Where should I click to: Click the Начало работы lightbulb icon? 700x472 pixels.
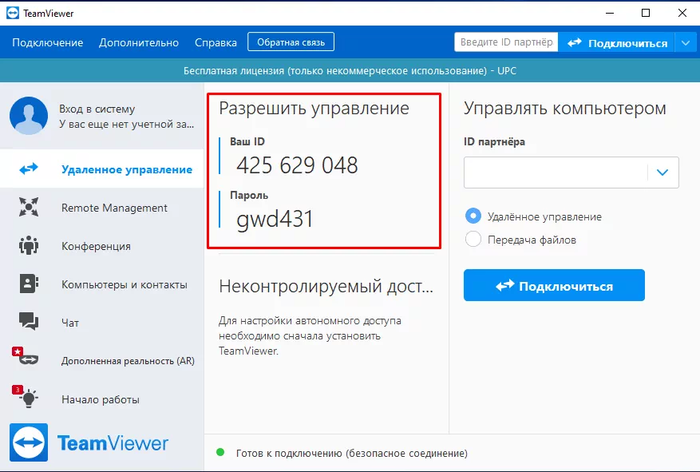29,398
